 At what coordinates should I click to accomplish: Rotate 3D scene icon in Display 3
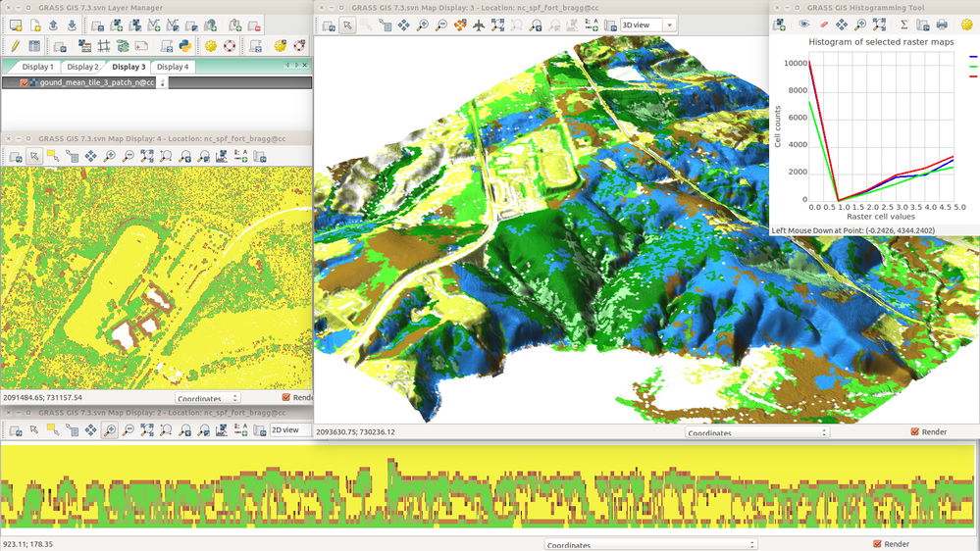pos(460,25)
